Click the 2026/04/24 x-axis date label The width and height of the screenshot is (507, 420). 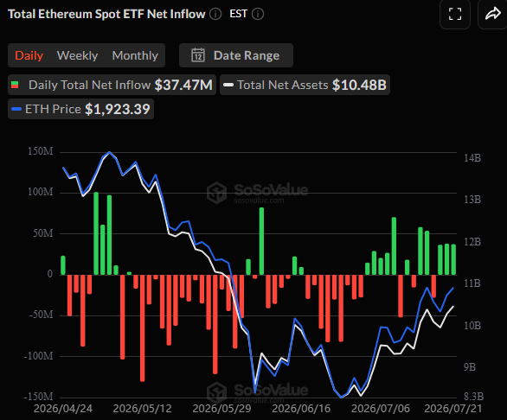[x=63, y=409]
